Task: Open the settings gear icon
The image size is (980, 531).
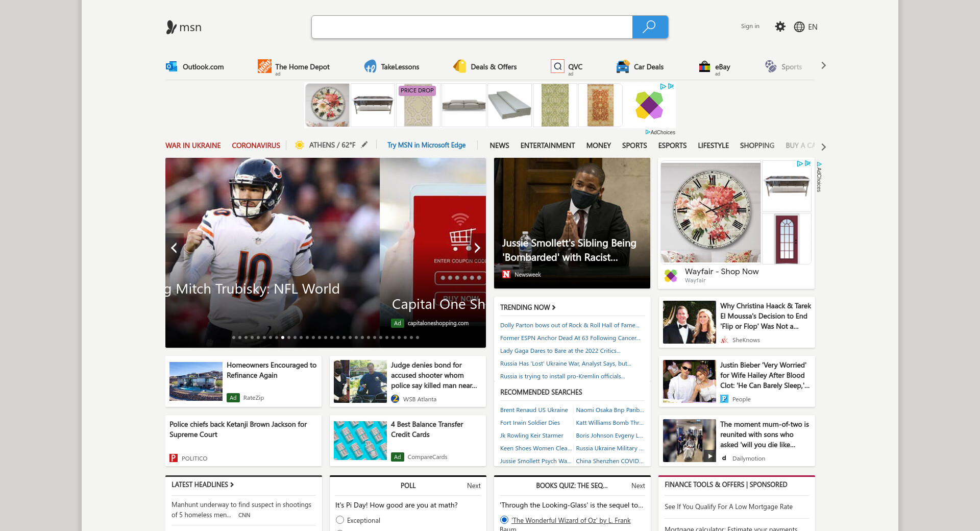Action: [780, 27]
